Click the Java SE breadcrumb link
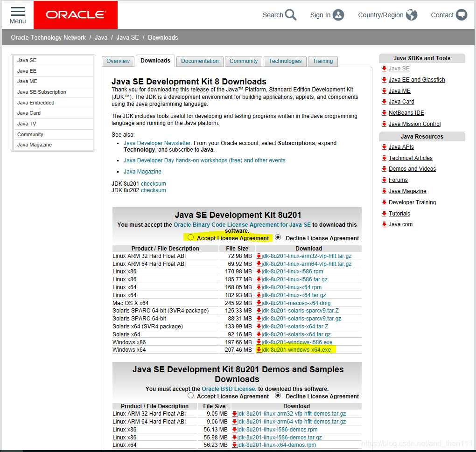 click(x=127, y=38)
